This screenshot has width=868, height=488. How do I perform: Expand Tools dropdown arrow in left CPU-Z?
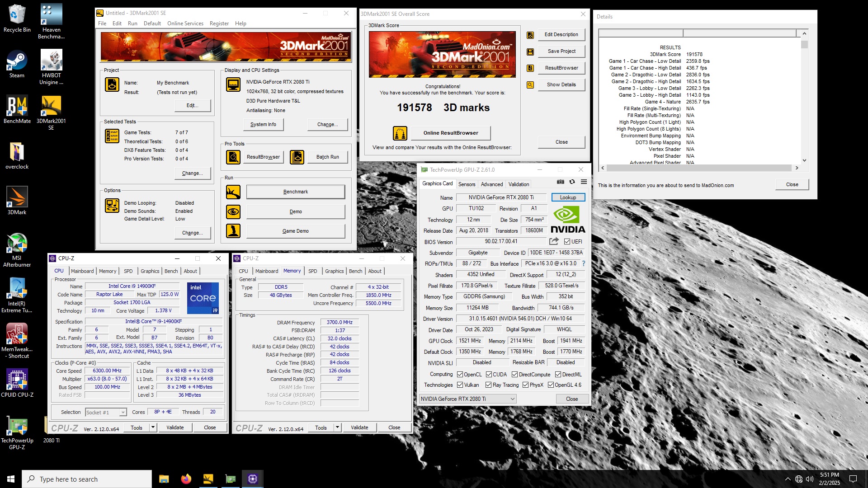click(153, 427)
